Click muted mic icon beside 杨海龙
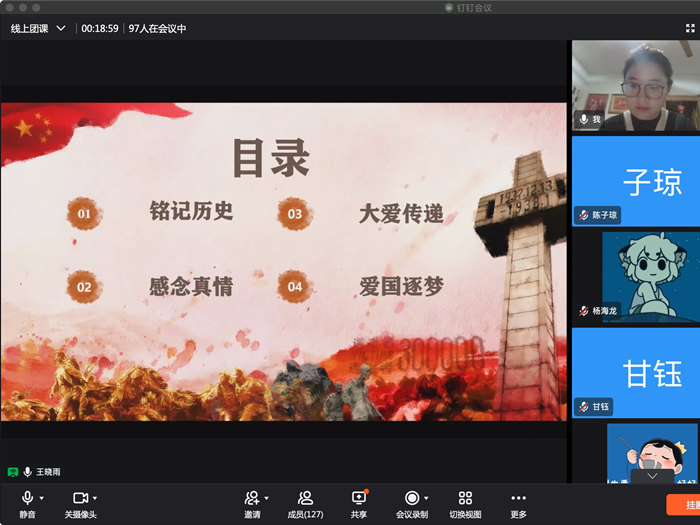This screenshot has width=700, height=525. point(584,311)
